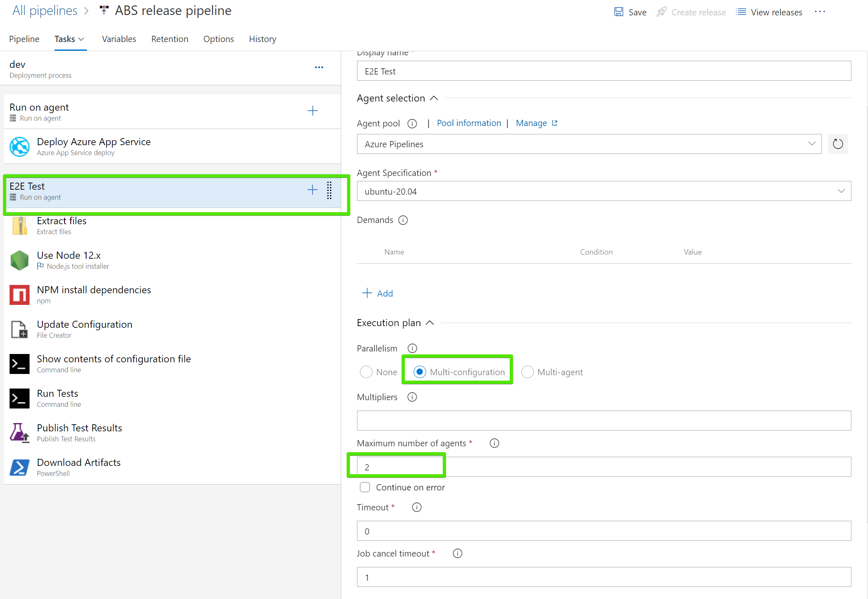
Task: Click the Save disk icon
Action: pos(619,12)
